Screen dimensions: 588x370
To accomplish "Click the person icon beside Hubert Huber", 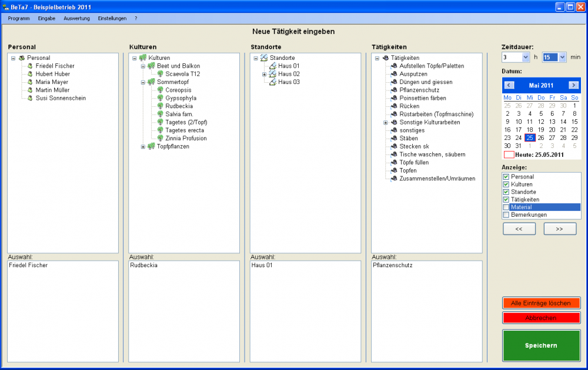I will pyautogui.click(x=30, y=74).
